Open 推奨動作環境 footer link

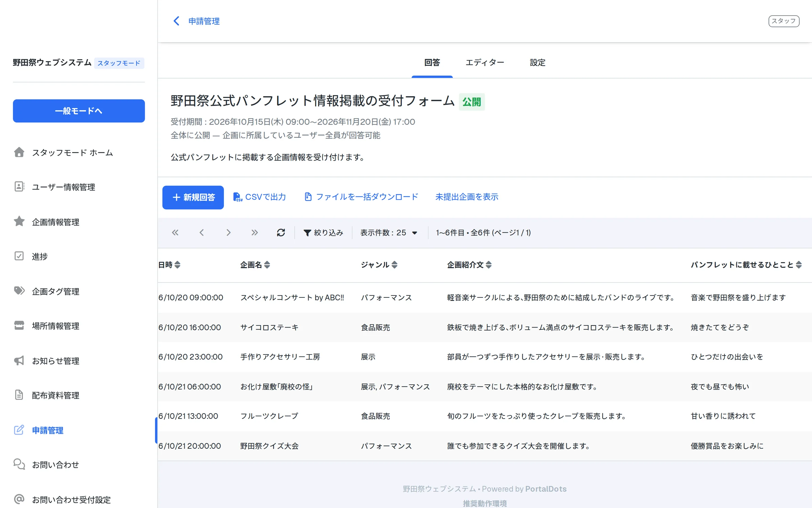(x=484, y=503)
